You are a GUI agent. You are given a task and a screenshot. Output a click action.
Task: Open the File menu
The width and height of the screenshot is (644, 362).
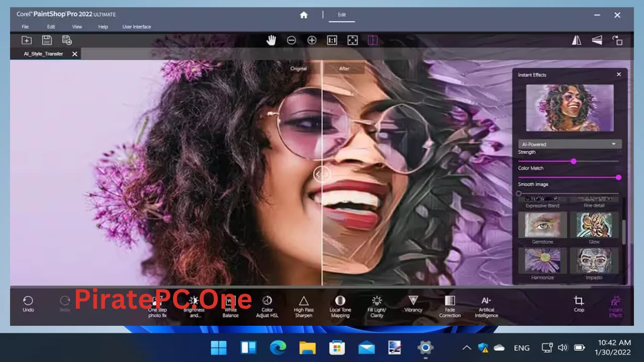25,27
